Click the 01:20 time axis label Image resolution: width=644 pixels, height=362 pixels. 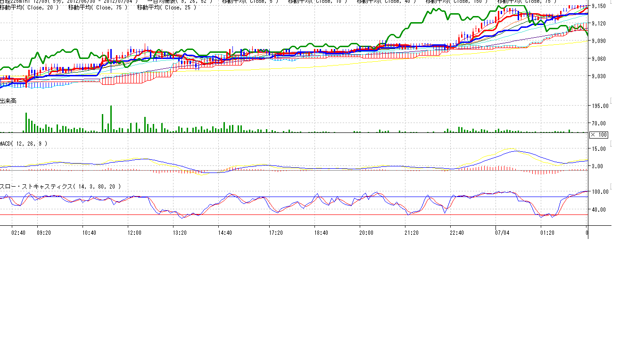pos(547,232)
